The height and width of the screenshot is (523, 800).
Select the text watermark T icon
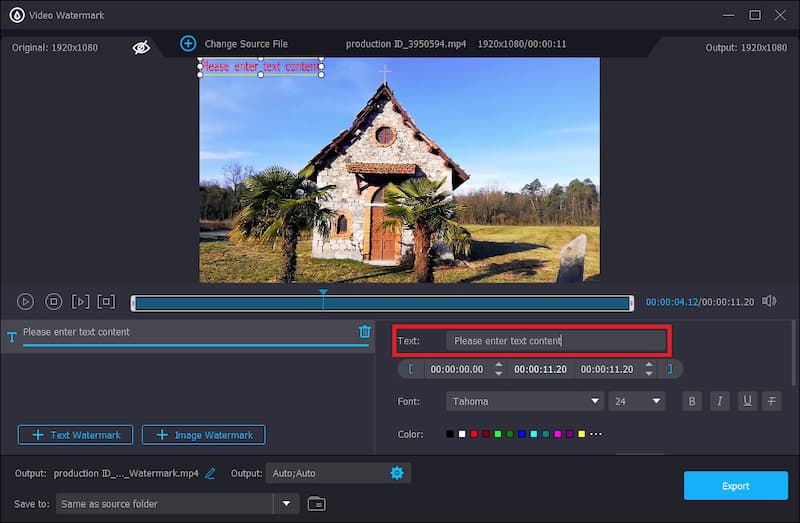pyautogui.click(x=12, y=337)
